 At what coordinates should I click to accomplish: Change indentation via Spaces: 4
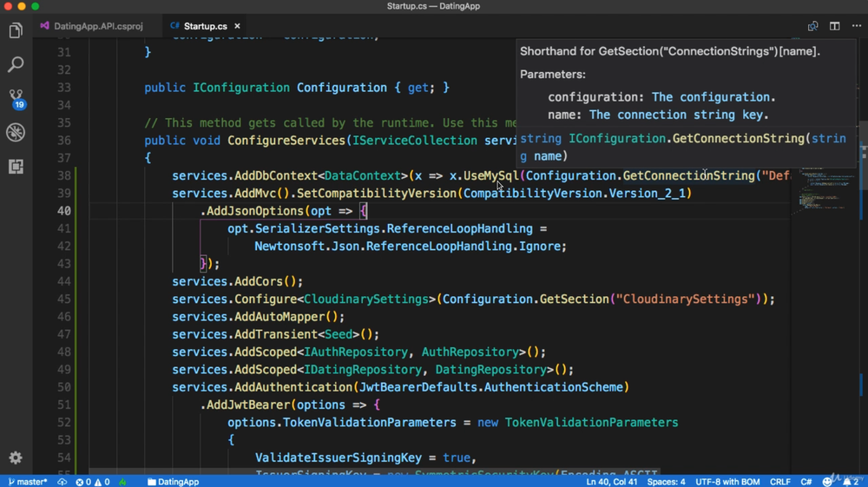tap(666, 482)
